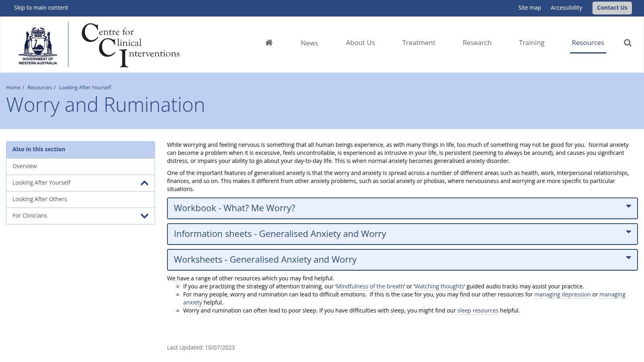Open the Treatment menu
Image resolution: width=644 pixels, height=362 pixels.
[419, 43]
